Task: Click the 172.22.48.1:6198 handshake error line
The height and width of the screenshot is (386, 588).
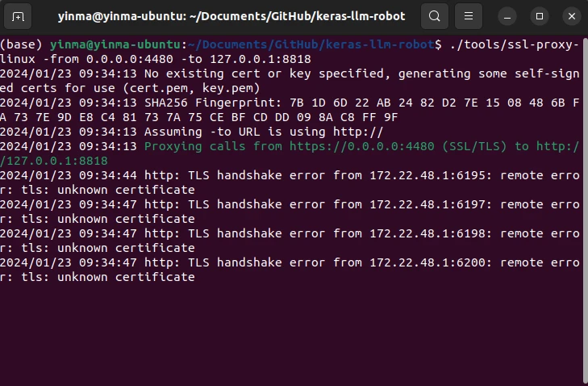Action: pos(290,241)
